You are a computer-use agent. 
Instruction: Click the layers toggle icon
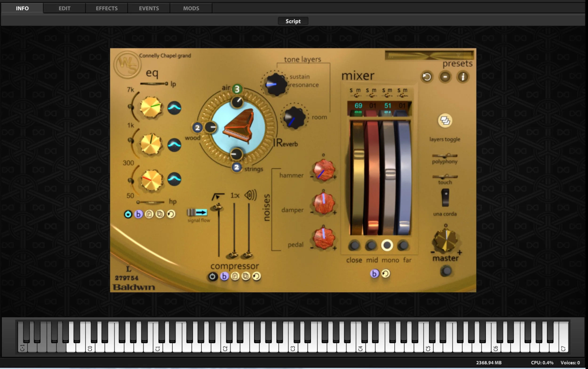[x=445, y=121]
